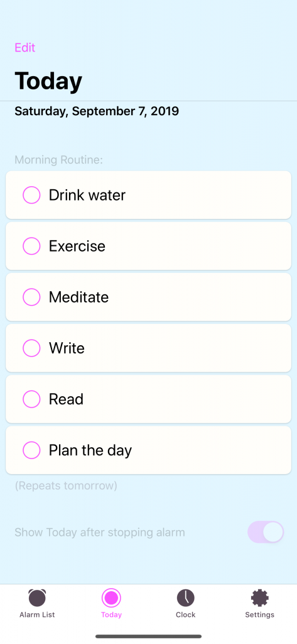Select the Settings tab label

point(260,615)
